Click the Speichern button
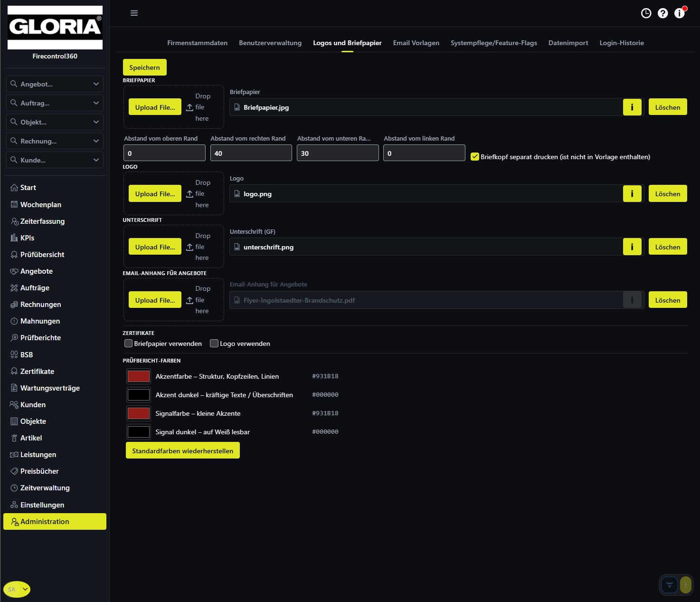Screen dimensions: 700x602 144,67
